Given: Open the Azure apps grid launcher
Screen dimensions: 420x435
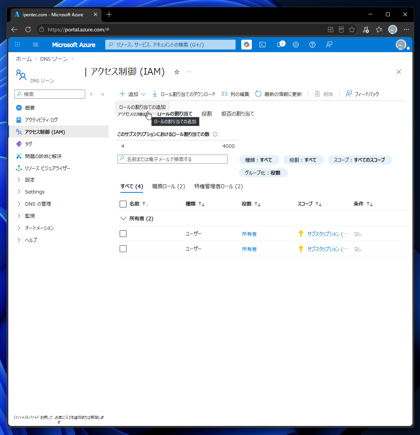Looking at the screenshot, I should (17, 45).
